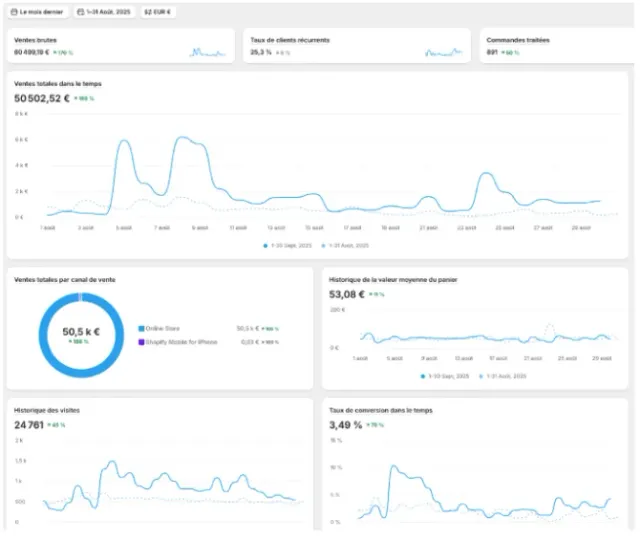Select the 53,08 € average basket value
Image resolution: width=640 pixels, height=540 pixels.
[x=347, y=294]
